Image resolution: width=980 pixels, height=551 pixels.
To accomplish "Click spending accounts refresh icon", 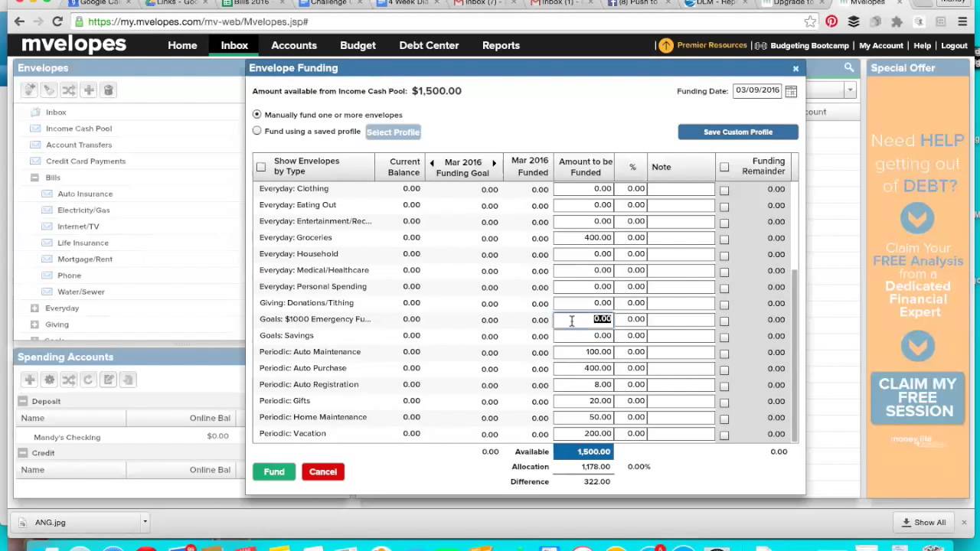I will pyautogui.click(x=89, y=380).
